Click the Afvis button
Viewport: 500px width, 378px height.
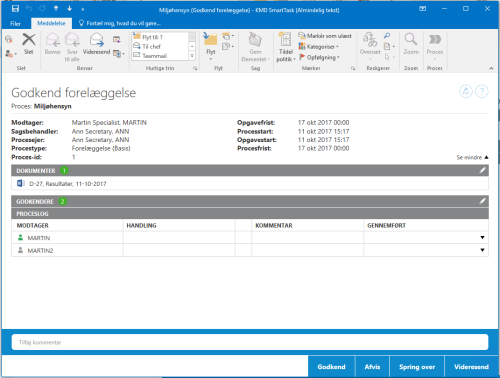coord(372,367)
